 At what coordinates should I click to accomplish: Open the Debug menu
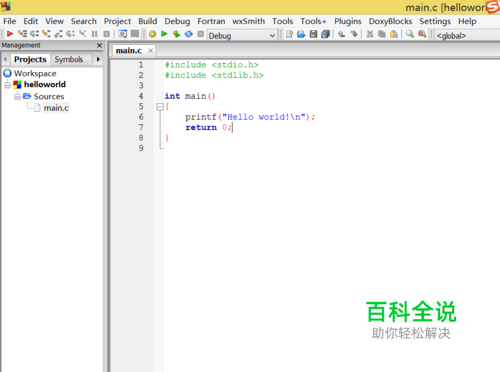177,21
